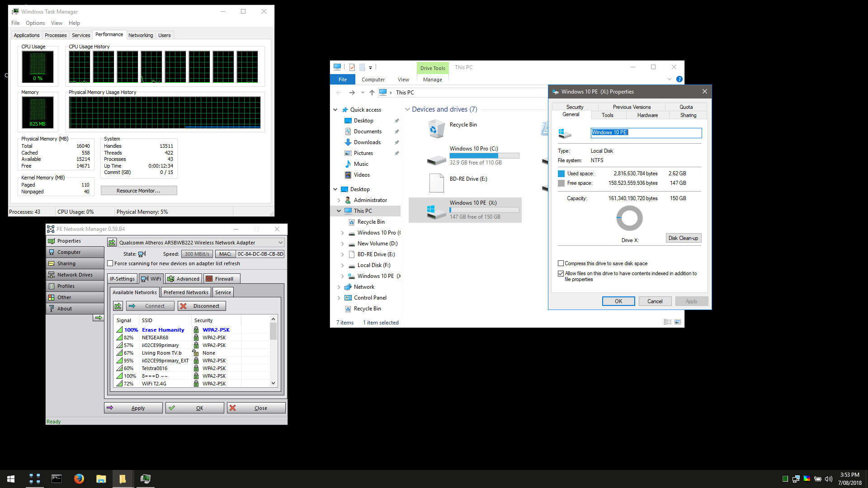
Task: Open the Explorer recent locations dropdown
Action: [363, 92]
